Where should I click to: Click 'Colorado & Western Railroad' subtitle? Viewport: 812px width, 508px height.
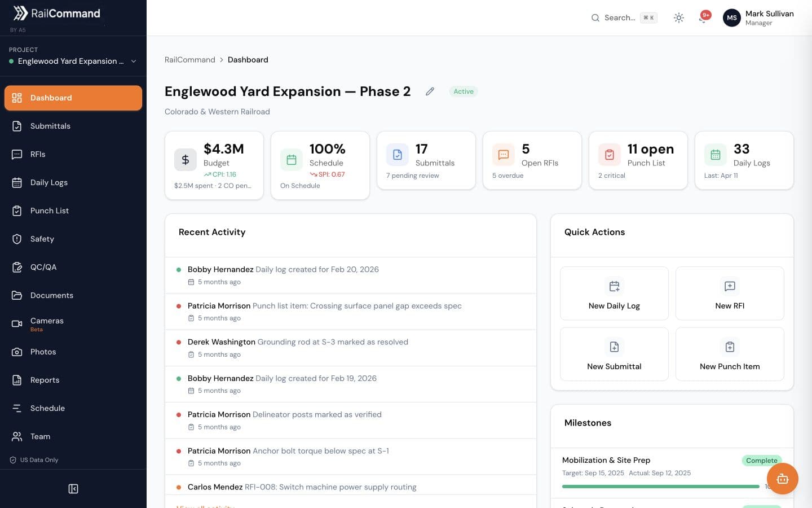click(x=217, y=112)
